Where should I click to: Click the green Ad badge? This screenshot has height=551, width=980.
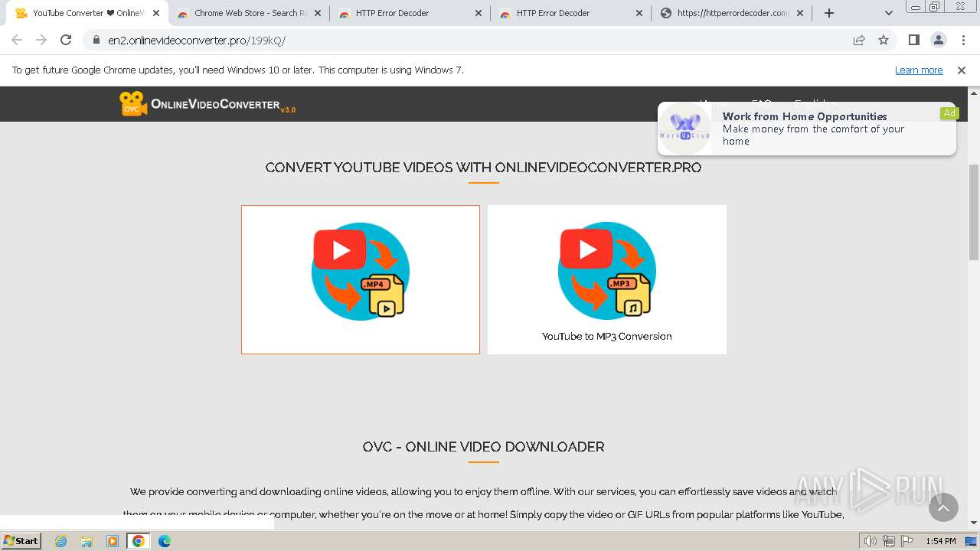click(x=949, y=113)
